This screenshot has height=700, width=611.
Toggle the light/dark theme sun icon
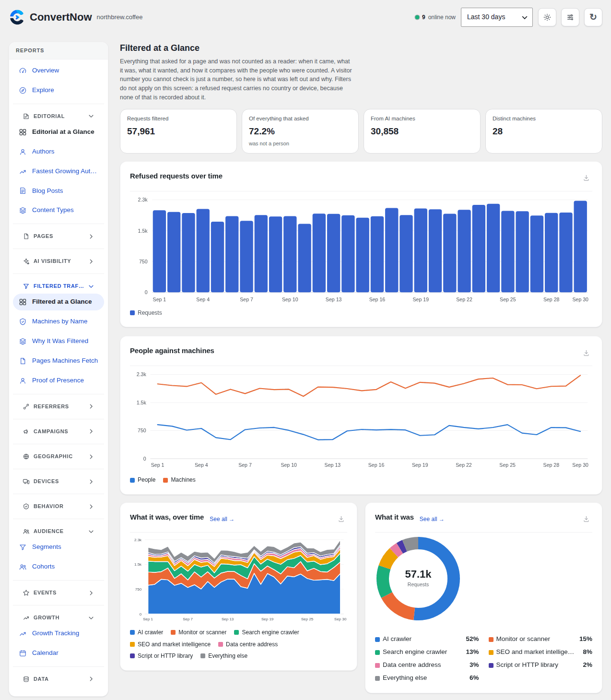(547, 17)
